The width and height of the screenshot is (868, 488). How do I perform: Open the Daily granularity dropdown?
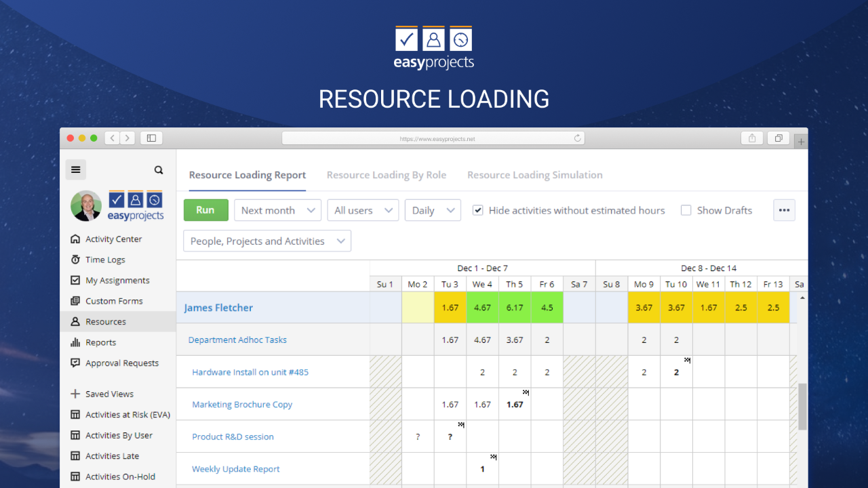(433, 210)
